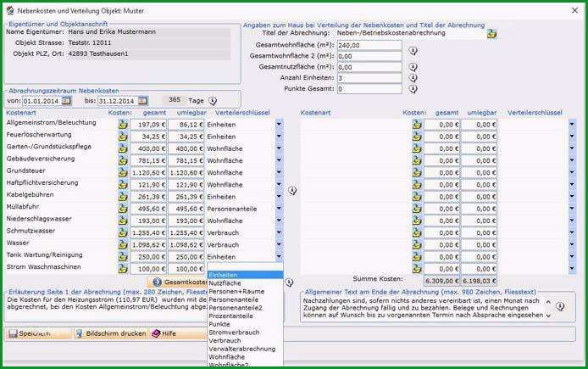Image resolution: width=588 pixels, height=369 pixels.
Task: Choose Prozentanteile from the dropdown list
Action: (x=245, y=316)
